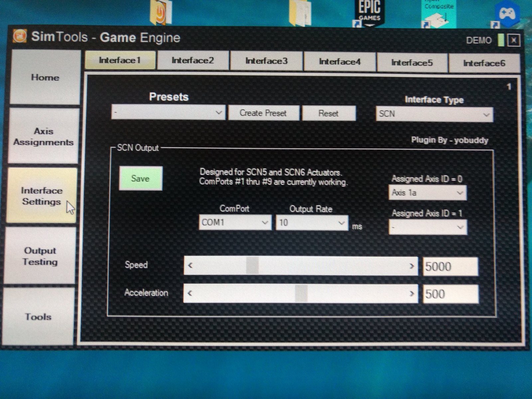
Task: Click the green status indicator next to DEMO
Action: click(x=501, y=40)
